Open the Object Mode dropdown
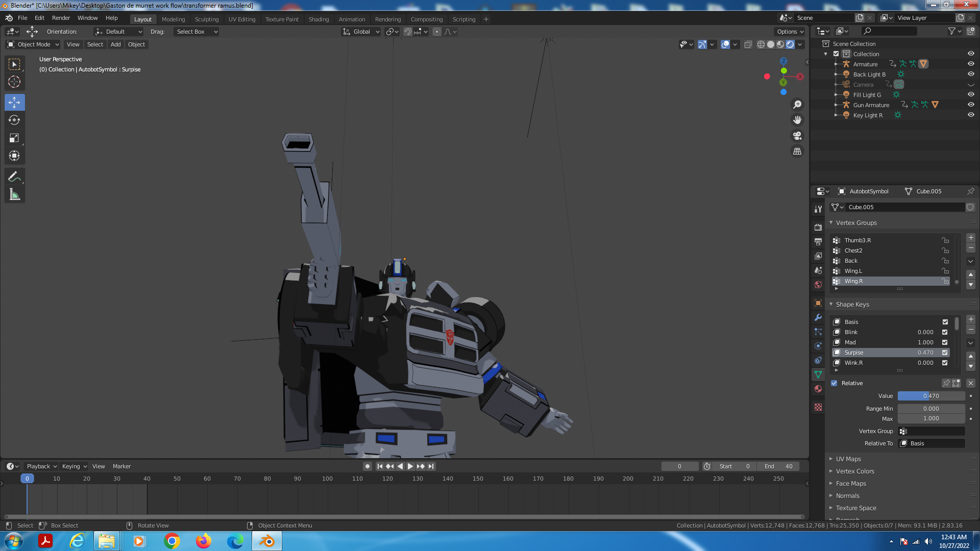Image resolution: width=980 pixels, height=551 pixels. click(x=33, y=44)
